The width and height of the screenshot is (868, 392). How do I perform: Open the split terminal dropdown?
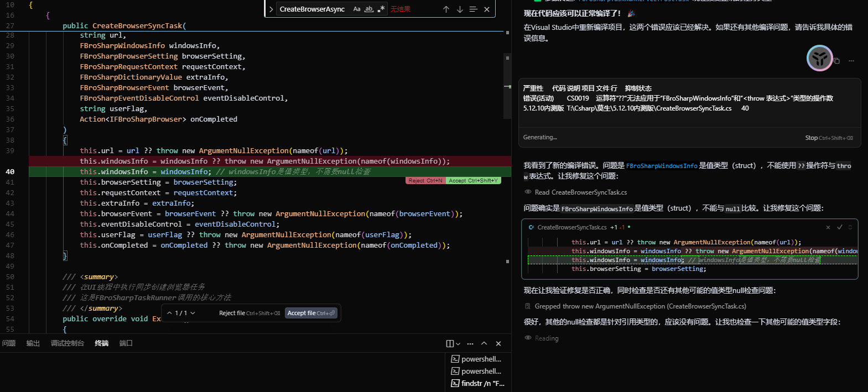coord(458,344)
